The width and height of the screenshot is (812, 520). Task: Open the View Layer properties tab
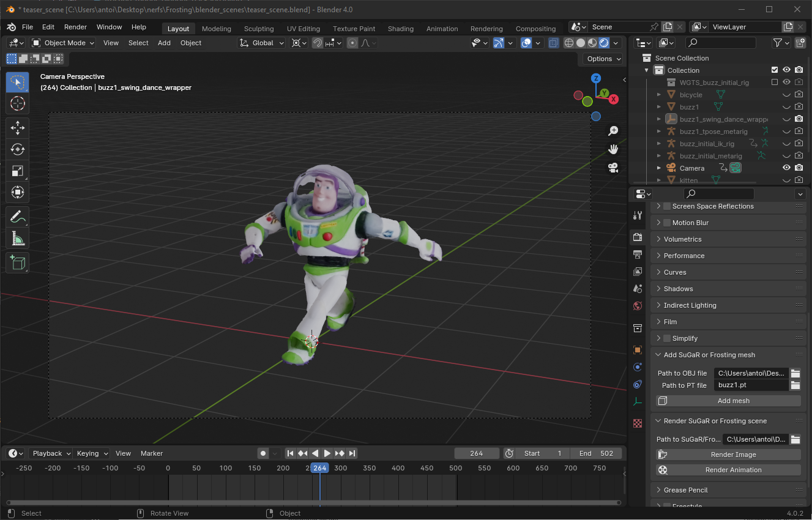[638, 271]
